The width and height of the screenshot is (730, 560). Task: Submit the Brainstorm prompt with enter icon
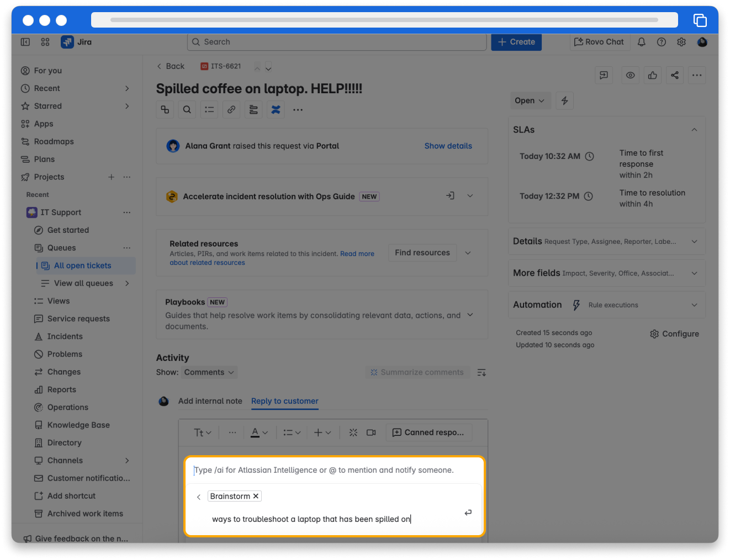pyautogui.click(x=468, y=513)
